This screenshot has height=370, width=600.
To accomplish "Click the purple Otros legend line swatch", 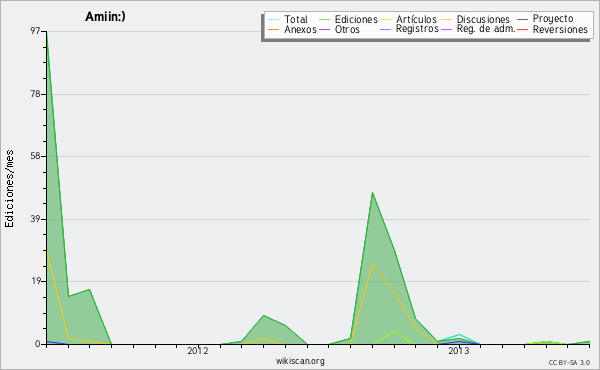I will pos(324,29).
